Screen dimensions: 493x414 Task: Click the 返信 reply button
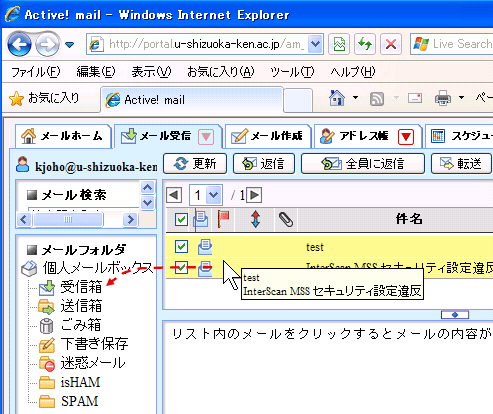[x=264, y=163]
